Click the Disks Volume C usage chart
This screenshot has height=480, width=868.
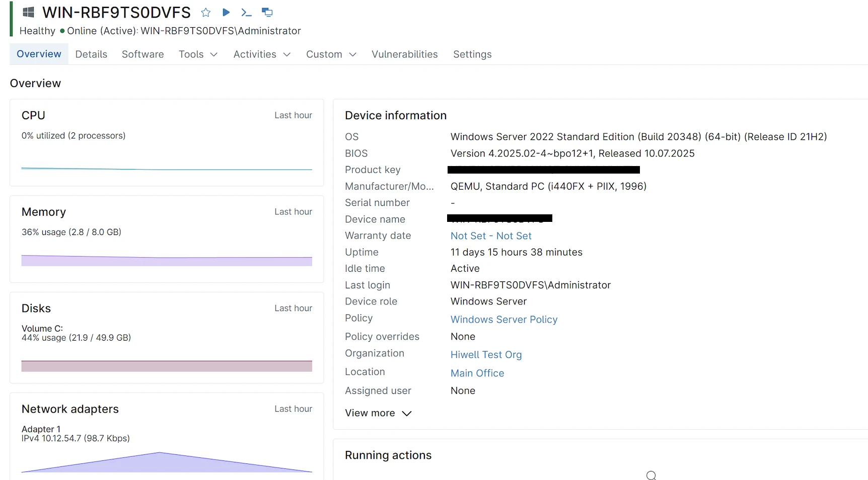tap(167, 366)
